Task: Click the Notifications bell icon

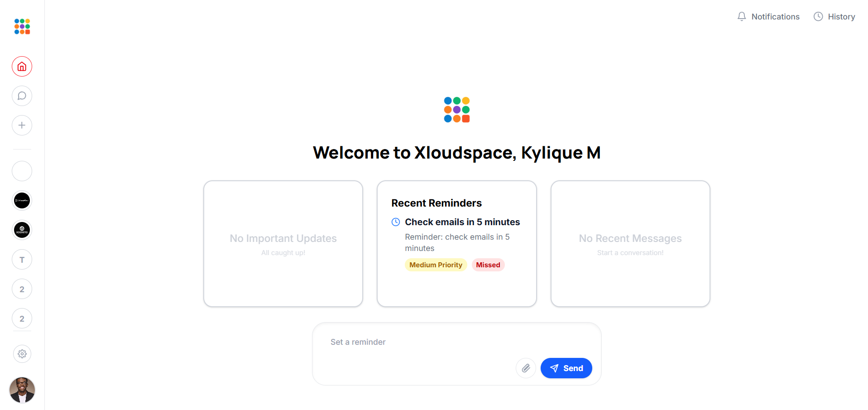Action: [x=742, y=17]
